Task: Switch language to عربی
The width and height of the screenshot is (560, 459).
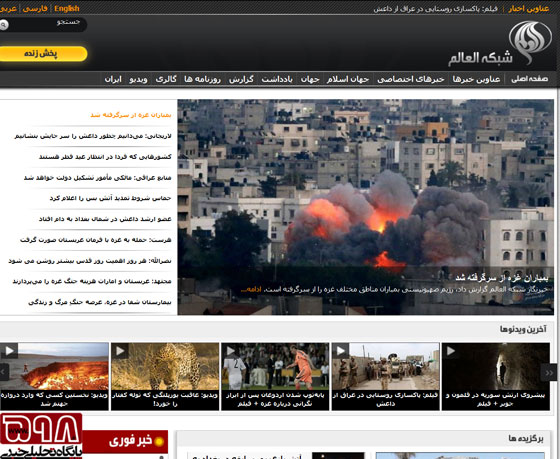Action: click(x=8, y=8)
